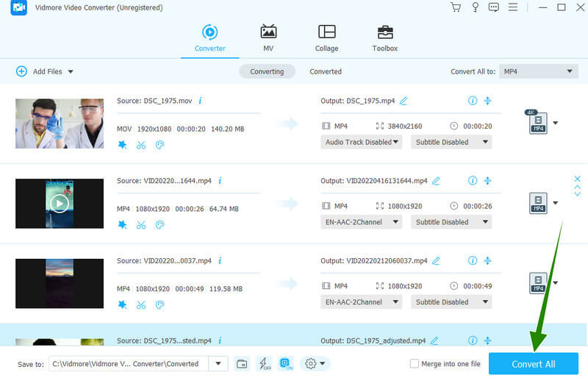Rename output DSC_1975.mp4 with the pencil icon
The width and height of the screenshot is (588, 378).
click(x=404, y=101)
